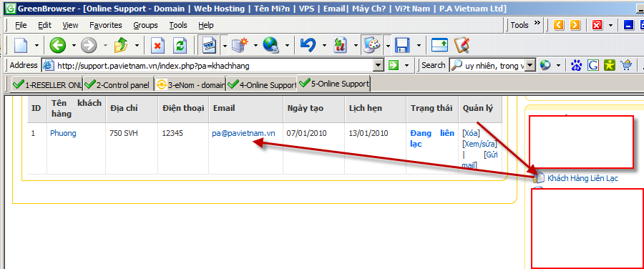Image resolution: width=644 pixels, height=269 pixels.
Task: Expand the Tools toolbar chevron at the right
Action: click(x=537, y=24)
